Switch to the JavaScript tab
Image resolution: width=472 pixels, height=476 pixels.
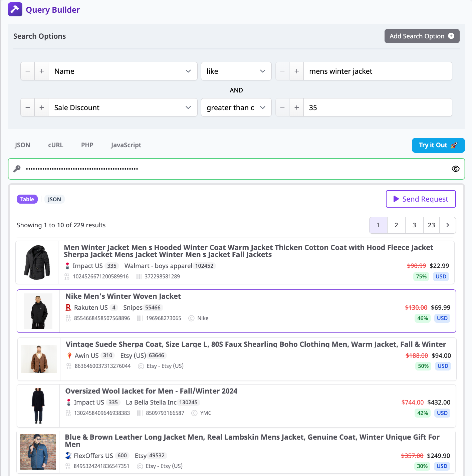coord(126,145)
